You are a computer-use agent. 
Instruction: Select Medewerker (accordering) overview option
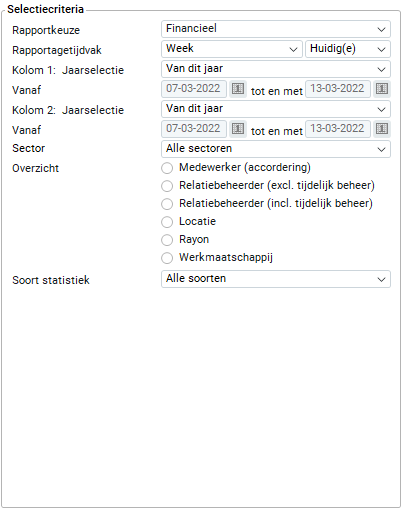tap(167, 168)
